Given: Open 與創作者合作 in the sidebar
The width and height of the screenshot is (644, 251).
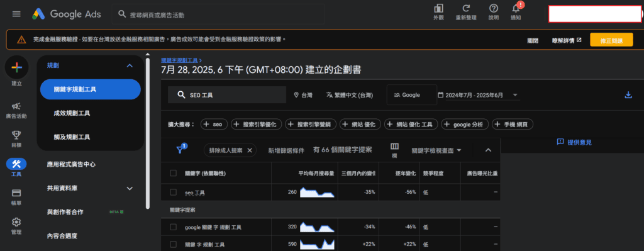Looking at the screenshot, I should [65, 212].
